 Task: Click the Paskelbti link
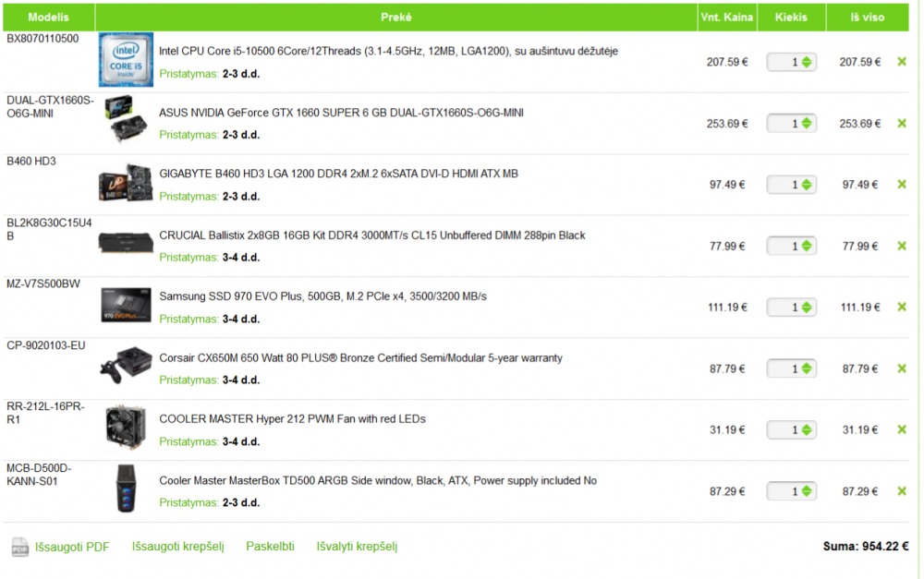pos(270,547)
